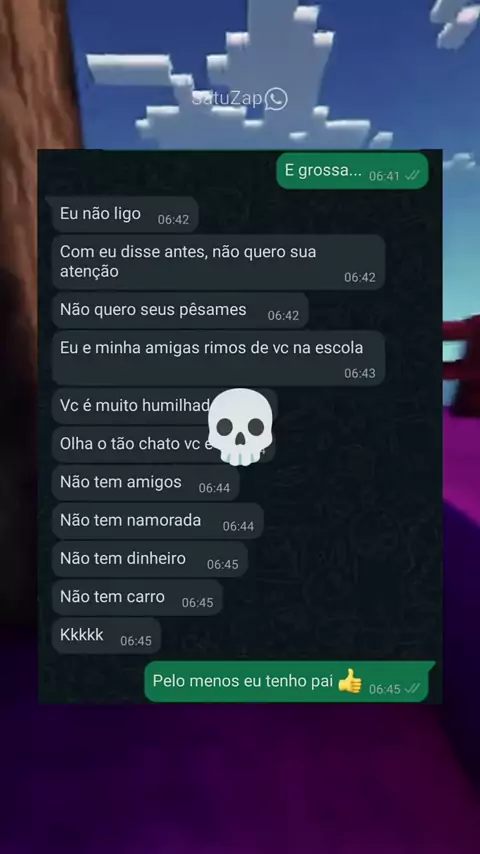Select the 'rimos de vc na escola' message
This screenshot has height=854, width=480.
pos(218,358)
